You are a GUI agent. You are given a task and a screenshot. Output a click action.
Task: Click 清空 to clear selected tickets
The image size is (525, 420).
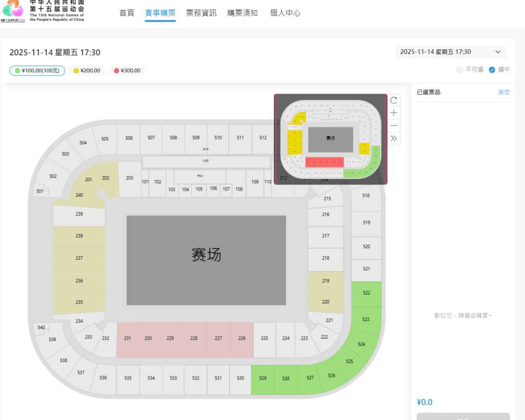click(x=503, y=92)
